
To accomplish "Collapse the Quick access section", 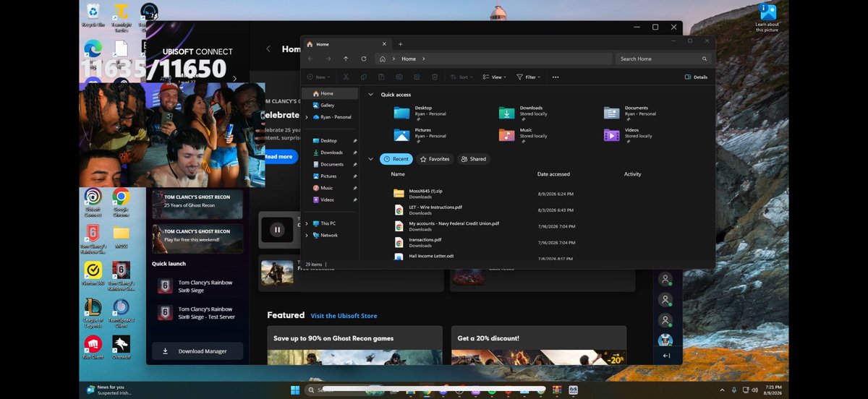I will [371, 95].
